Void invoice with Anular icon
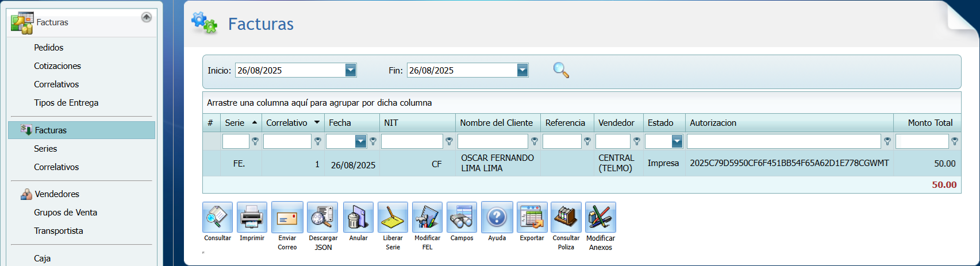The width and height of the screenshot is (980, 266). click(358, 218)
